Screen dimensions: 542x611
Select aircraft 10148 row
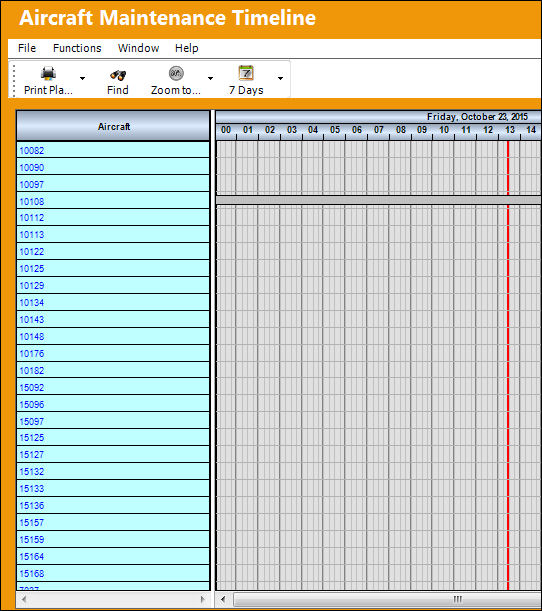(113, 336)
